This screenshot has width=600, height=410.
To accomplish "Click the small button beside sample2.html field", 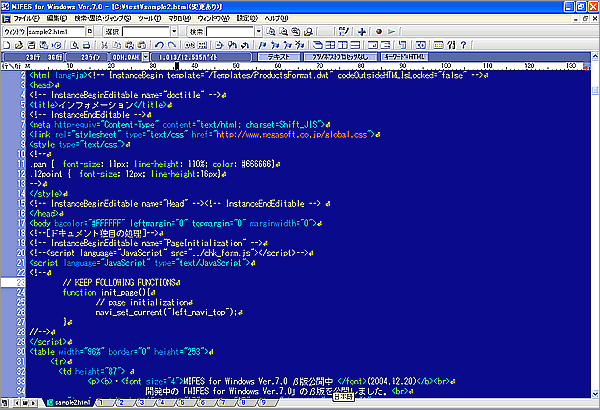I will tap(90, 32).
